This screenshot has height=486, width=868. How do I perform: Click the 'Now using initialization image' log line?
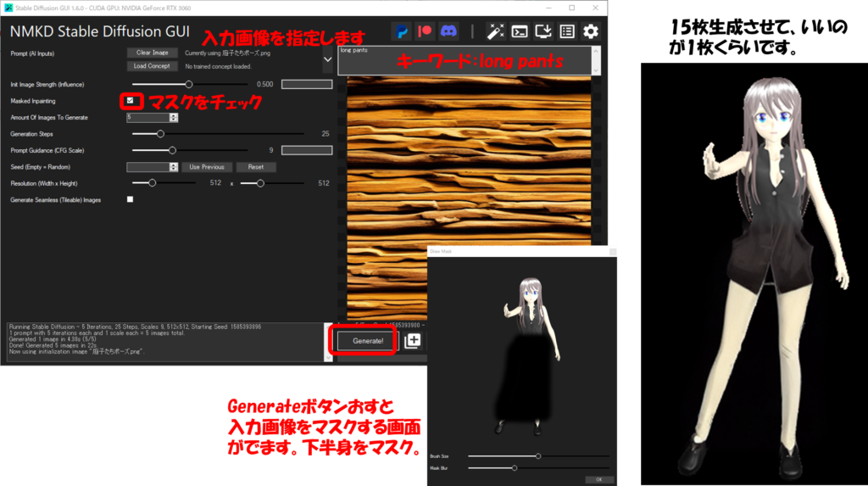coord(76,351)
